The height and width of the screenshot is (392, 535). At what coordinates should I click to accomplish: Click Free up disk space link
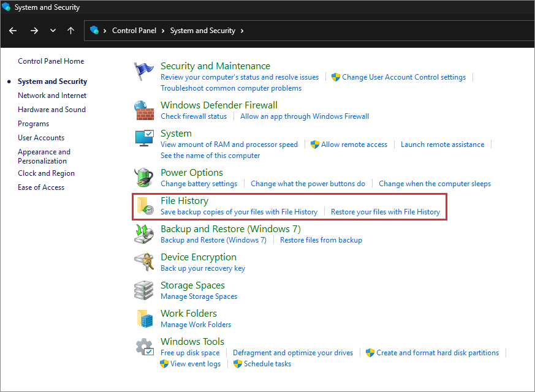[190, 353]
